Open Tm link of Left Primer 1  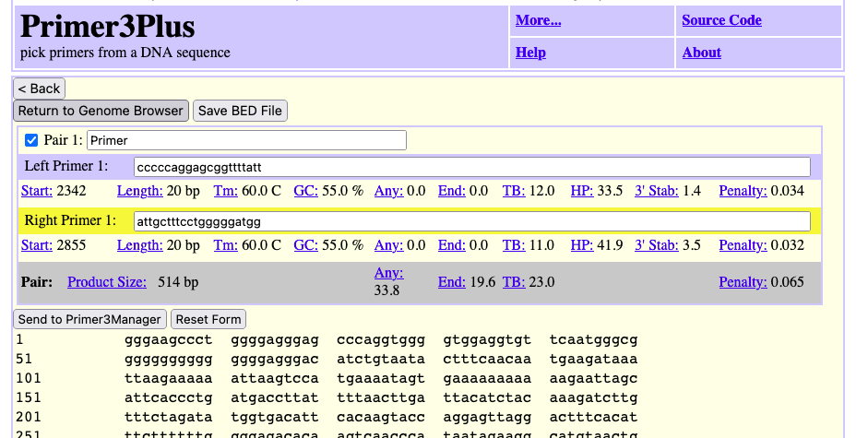(226, 191)
